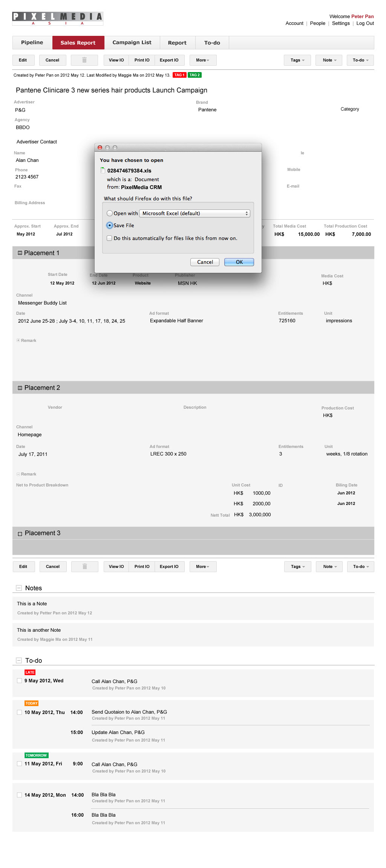
Task: Open the top Tags dropdown
Action: pos(297,60)
